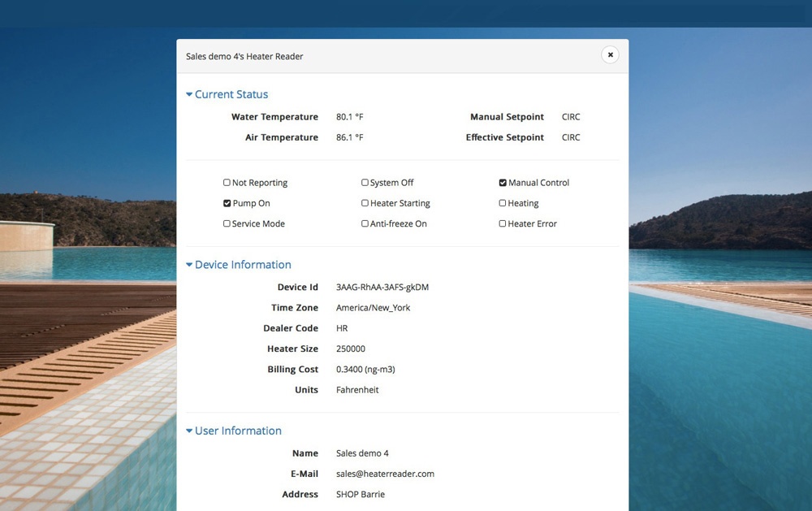Click the America/New_York time zone value
This screenshot has height=511, width=812.
point(374,308)
